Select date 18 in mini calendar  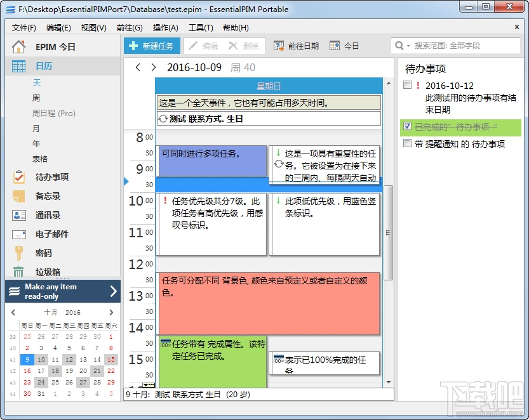[55, 371]
